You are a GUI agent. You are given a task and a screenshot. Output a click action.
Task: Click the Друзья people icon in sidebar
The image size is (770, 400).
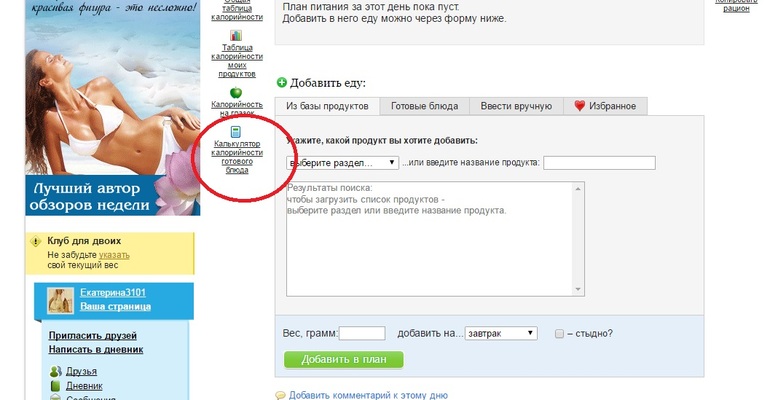56,371
